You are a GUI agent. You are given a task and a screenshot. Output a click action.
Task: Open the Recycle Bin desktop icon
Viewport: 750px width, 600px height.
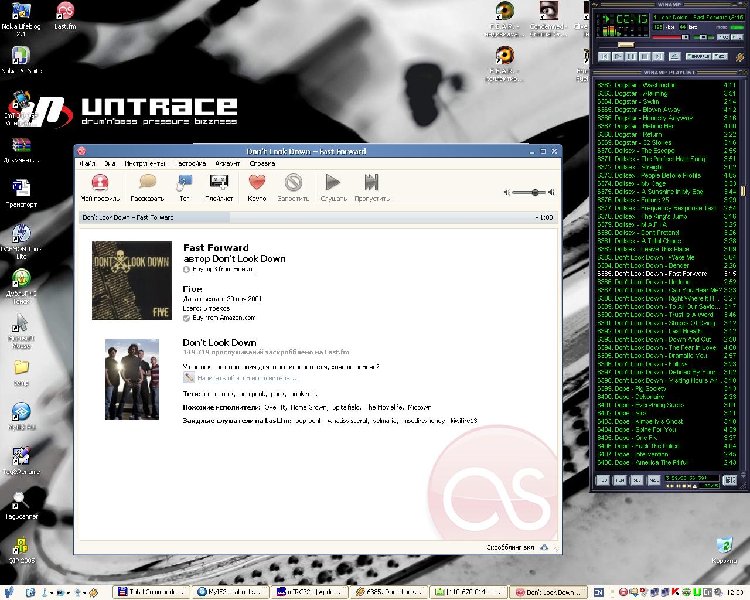724,550
